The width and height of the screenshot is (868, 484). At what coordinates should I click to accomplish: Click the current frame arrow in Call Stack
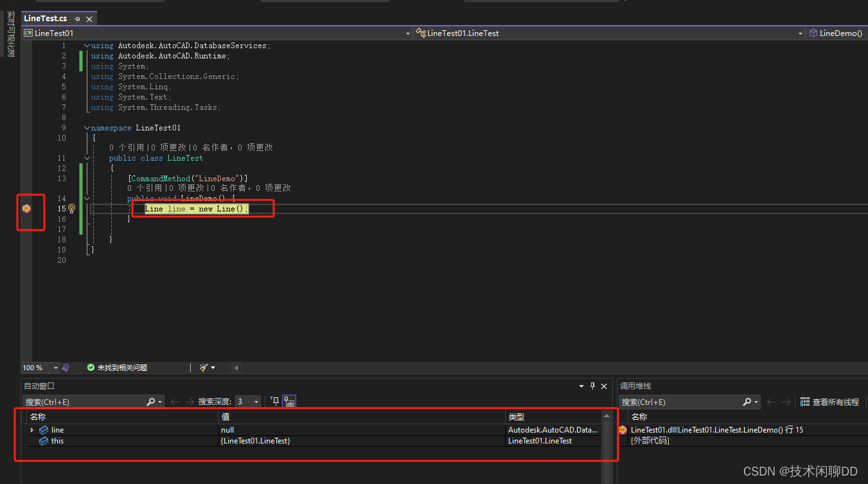(623, 430)
